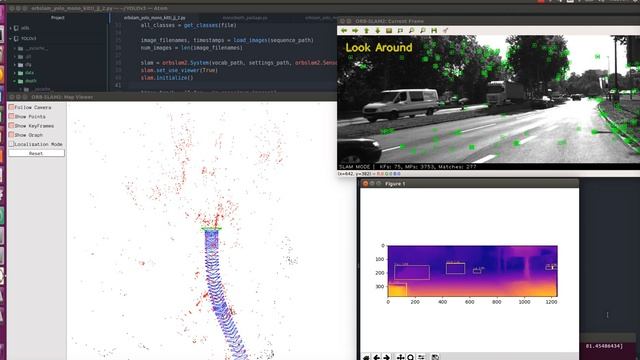The image size is (640, 360).
Task: Expand the data folder arrow
Action: 15,73
